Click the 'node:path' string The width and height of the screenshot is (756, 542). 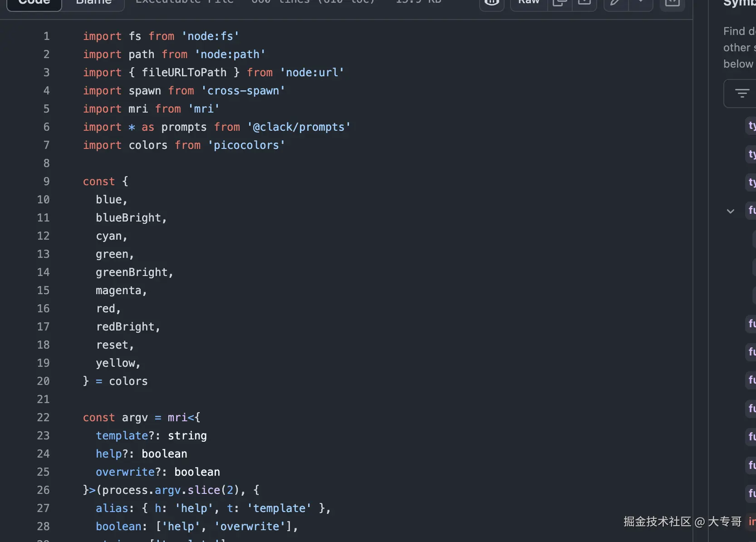[230, 54]
